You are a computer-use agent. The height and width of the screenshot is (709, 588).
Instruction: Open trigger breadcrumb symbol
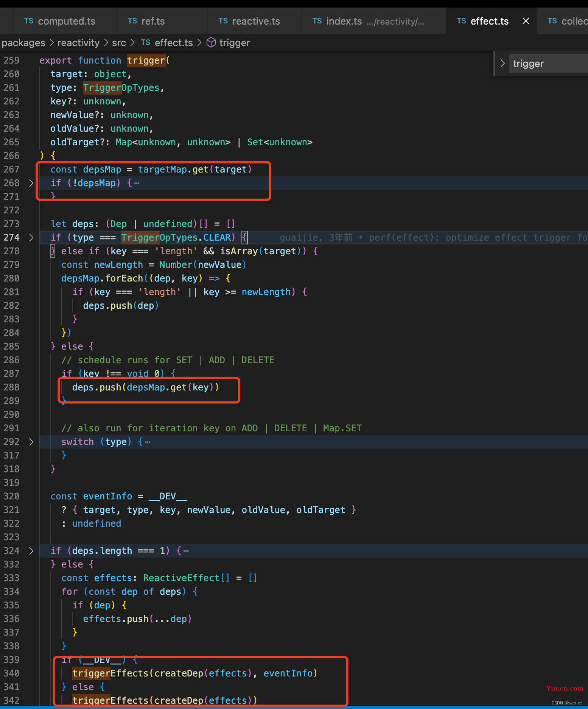235,43
